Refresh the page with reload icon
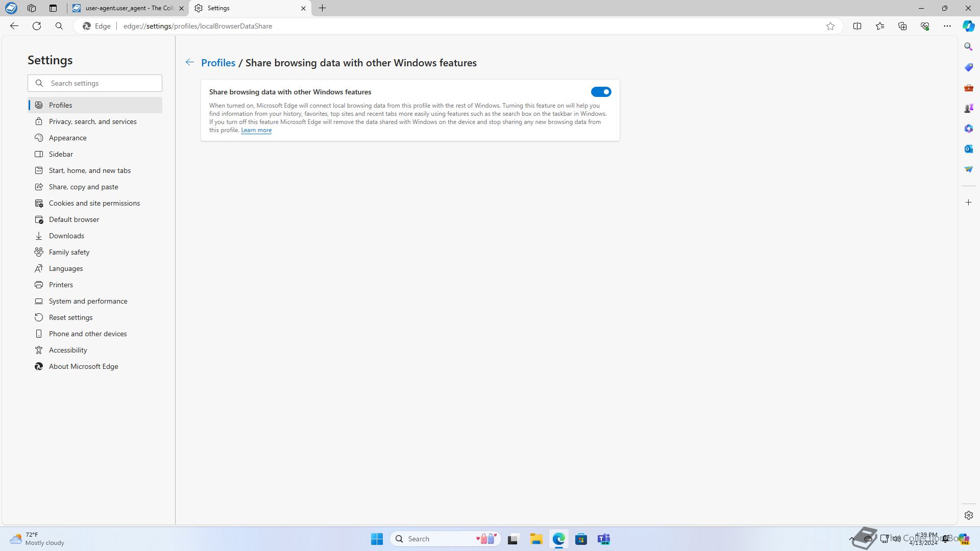 (x=37, y=26)
